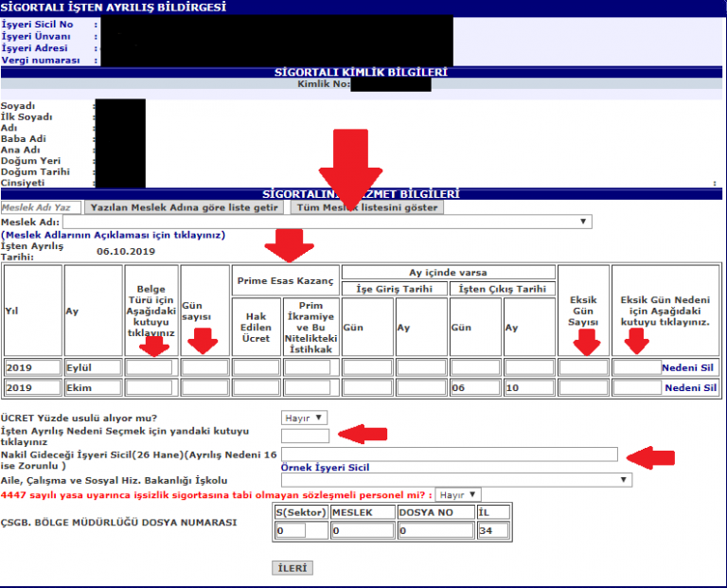Click 'Nedeni Sil' link in Eylül row
The width and height of the screenshot is (727, 588).
coord(690,367)
